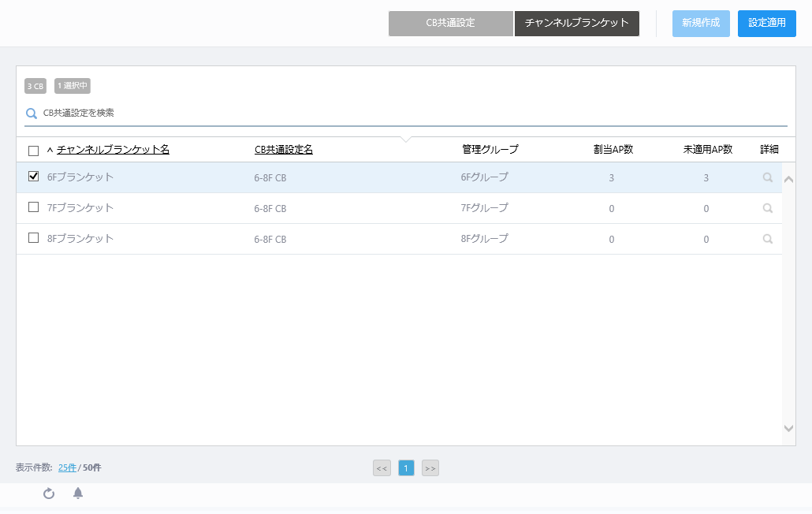Screen dimensions: 812x514
Task: Click the refresh icon at bottom
Action: coord(49,494)
